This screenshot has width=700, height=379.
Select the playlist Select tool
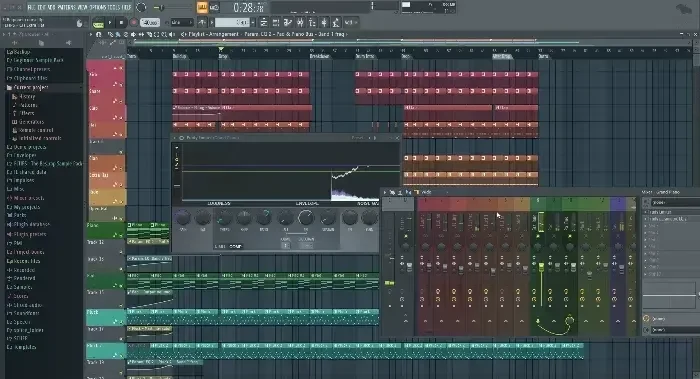(x=156, y=34)
